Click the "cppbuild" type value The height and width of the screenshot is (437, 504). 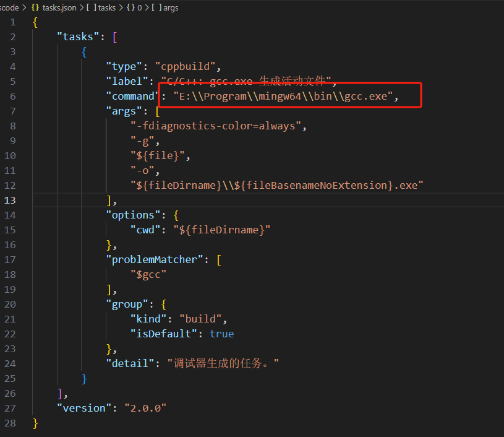[188, 66]
